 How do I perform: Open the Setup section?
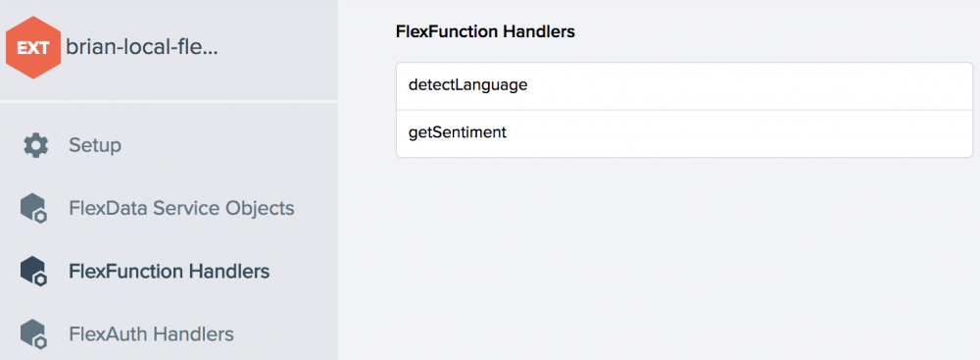point(95,145)
